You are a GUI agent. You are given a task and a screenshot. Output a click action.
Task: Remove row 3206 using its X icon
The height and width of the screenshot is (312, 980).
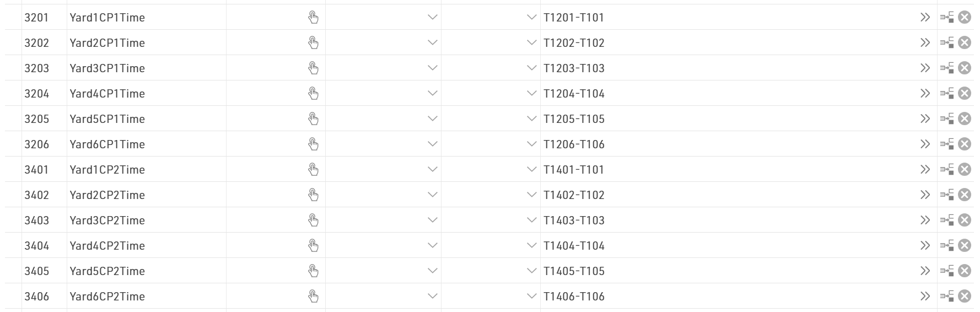964,144
